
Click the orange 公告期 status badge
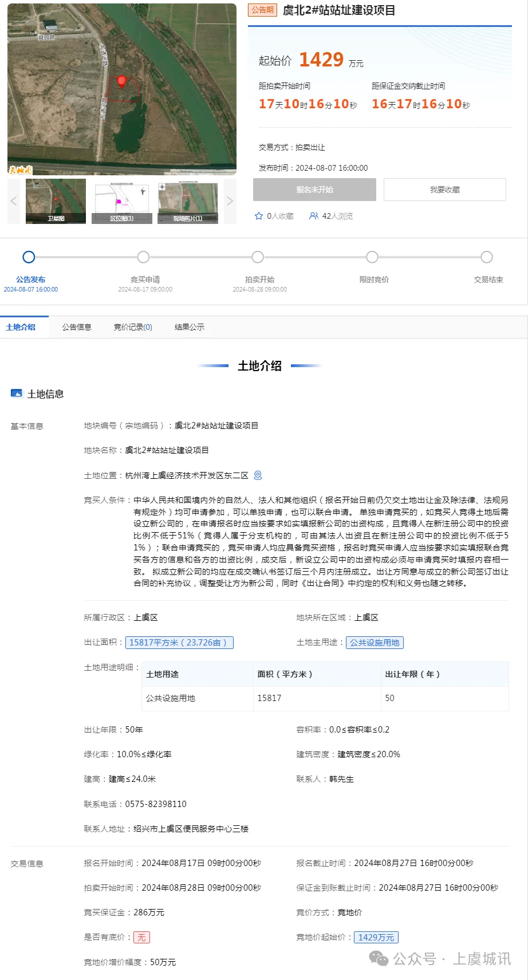pos(263,10)
